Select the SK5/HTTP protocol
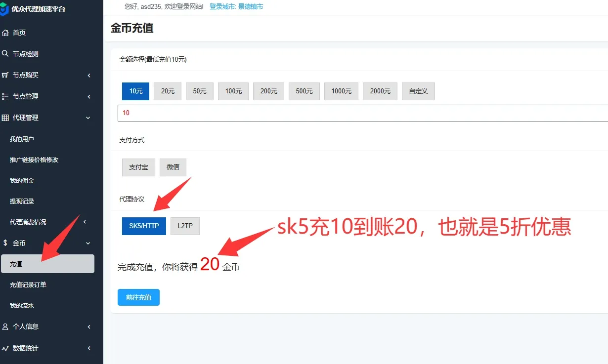This screenshot has height=364, width=608. pyautogui.click(x=144, y=226)
